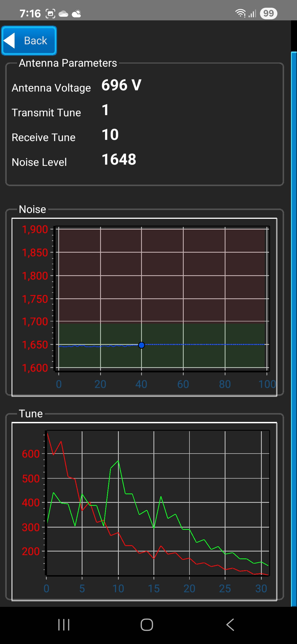This screenshot has height=644, width=297.
Task: Tap the Back button
Action: (x=29, y=41)
